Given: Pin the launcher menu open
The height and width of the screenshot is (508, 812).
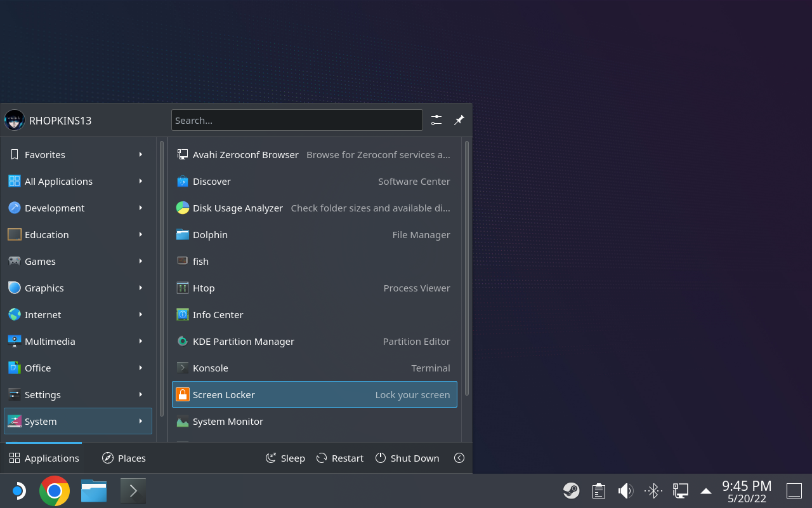Looking at the screenshot, I should pos(459,120).
